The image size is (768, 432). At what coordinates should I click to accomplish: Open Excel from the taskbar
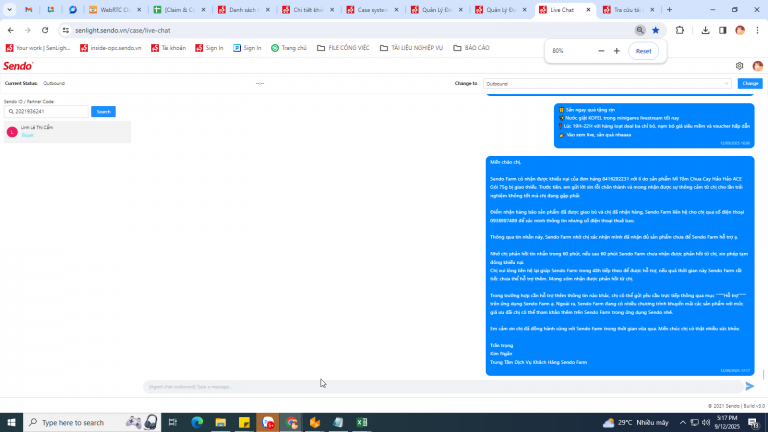361,422
